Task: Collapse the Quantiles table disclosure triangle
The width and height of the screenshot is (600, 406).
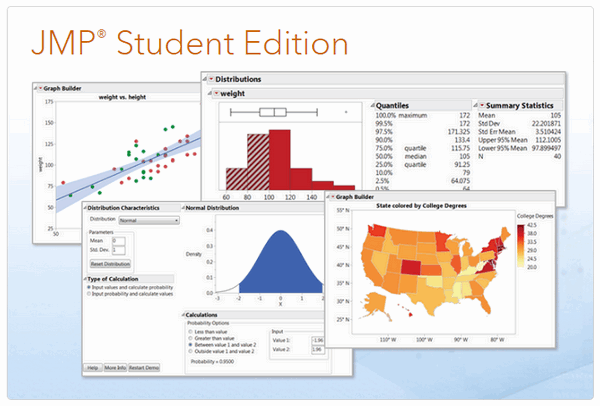Action: point(372,105)
